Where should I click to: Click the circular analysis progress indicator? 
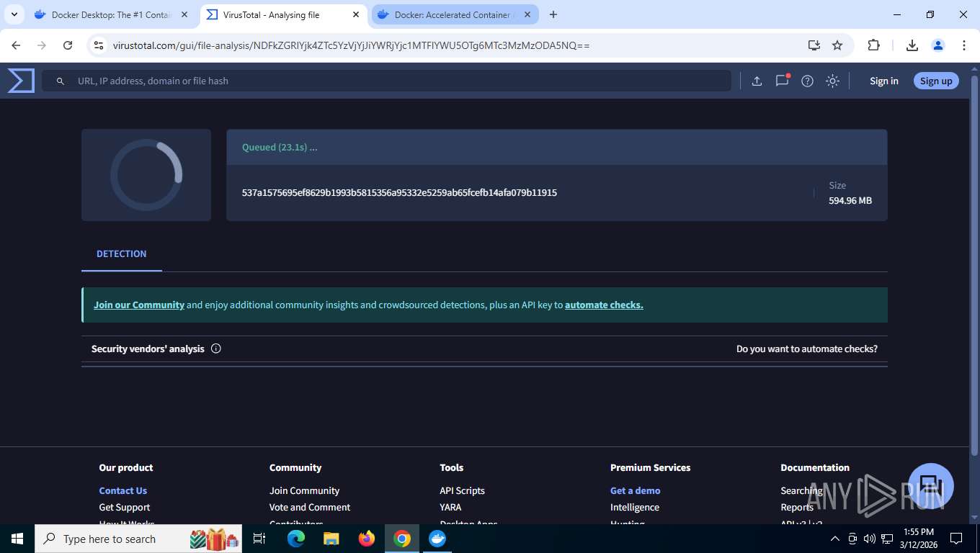146,175
